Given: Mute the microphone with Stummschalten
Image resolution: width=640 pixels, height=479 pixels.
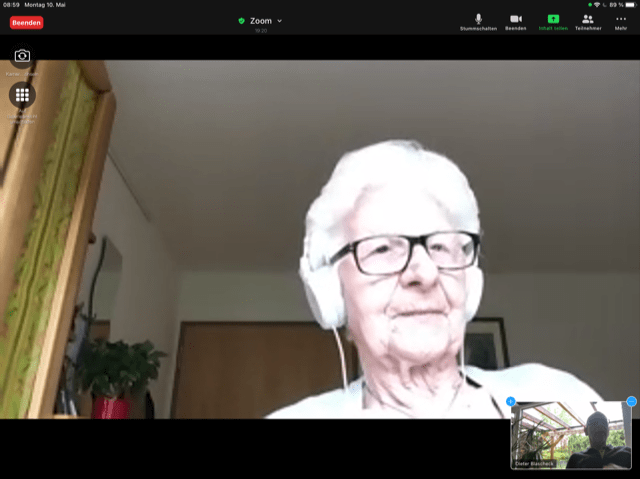Looking at the screenshot, I should pyautogui.click(x=478, y=21).
